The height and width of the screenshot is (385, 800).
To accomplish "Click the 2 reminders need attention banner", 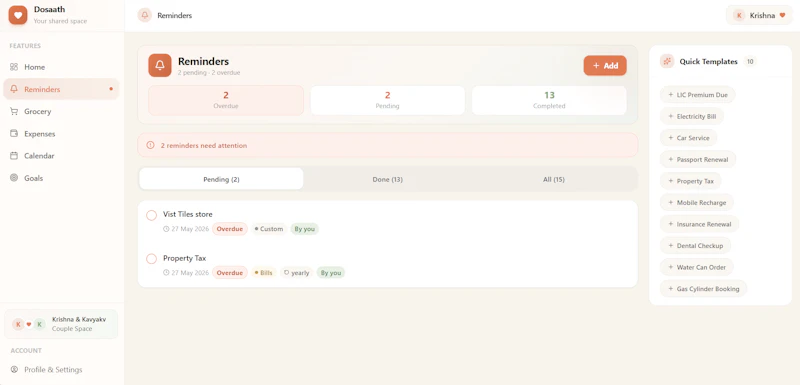I will click(x=387, y=145).
